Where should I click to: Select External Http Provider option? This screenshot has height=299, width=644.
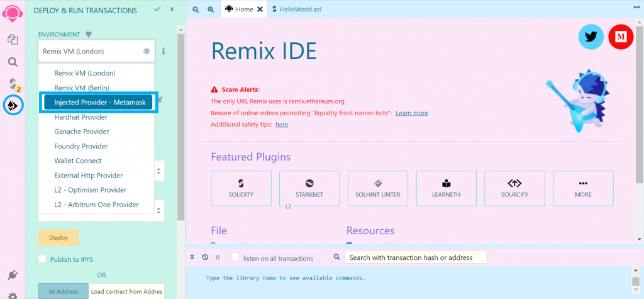pos(88,176)
